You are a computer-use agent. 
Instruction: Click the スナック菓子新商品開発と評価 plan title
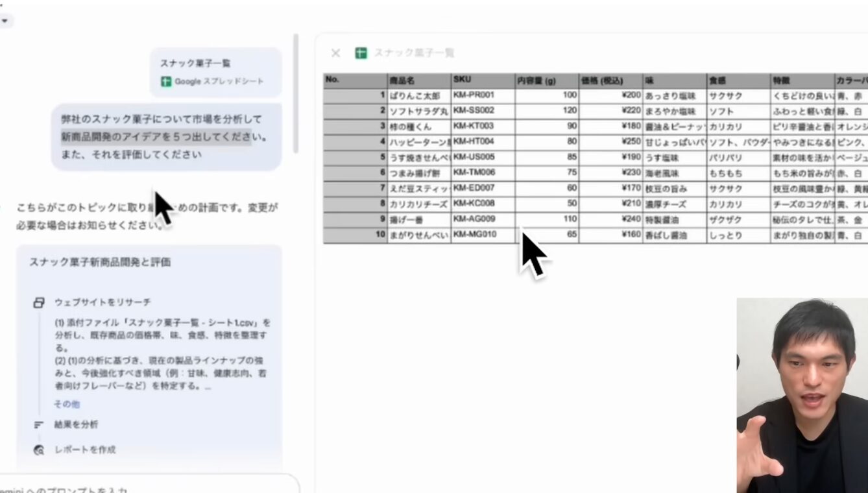[100, 262]
